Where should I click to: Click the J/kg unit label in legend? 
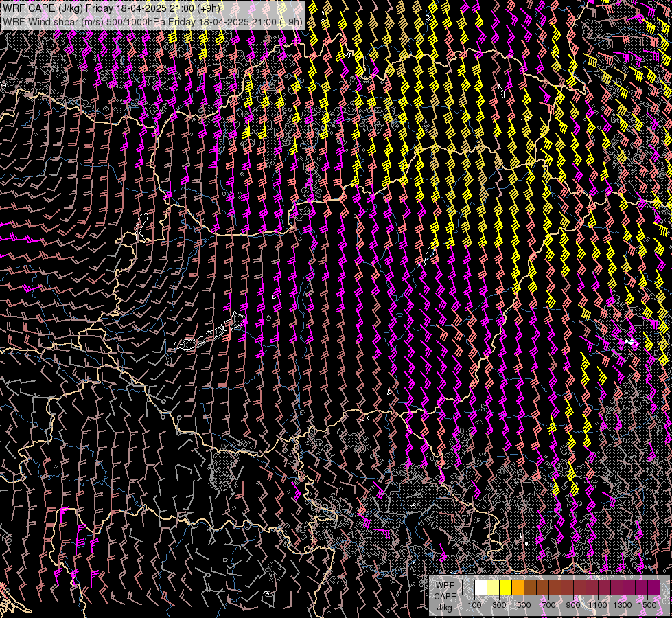(x=444, y=608)
